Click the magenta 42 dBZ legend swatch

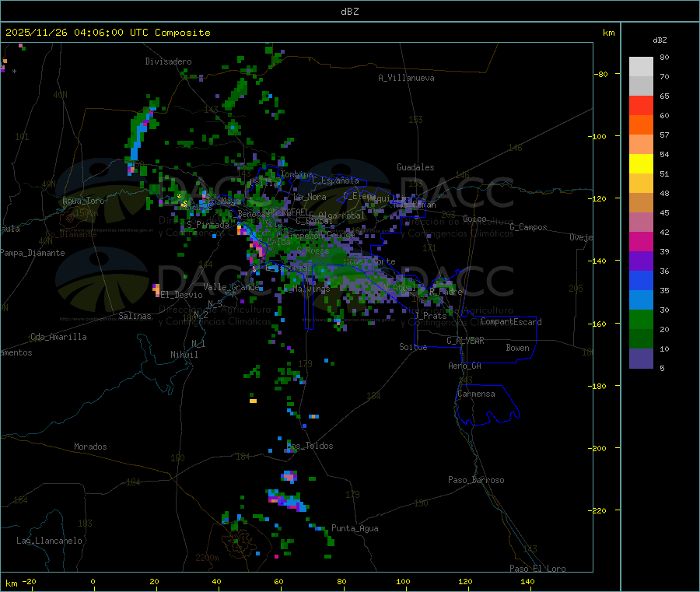(x=641, y=241)
